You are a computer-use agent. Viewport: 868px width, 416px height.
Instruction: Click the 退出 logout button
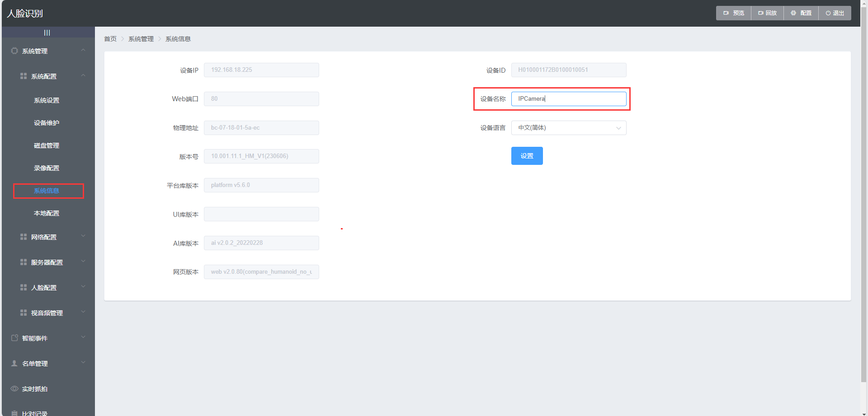pyautogui.click(x=835, y=13)
